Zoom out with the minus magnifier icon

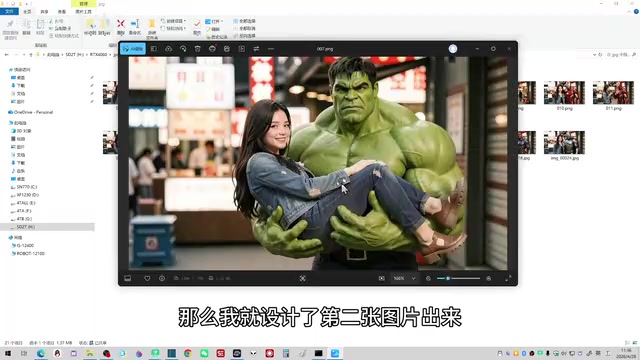tap(428, 278)
